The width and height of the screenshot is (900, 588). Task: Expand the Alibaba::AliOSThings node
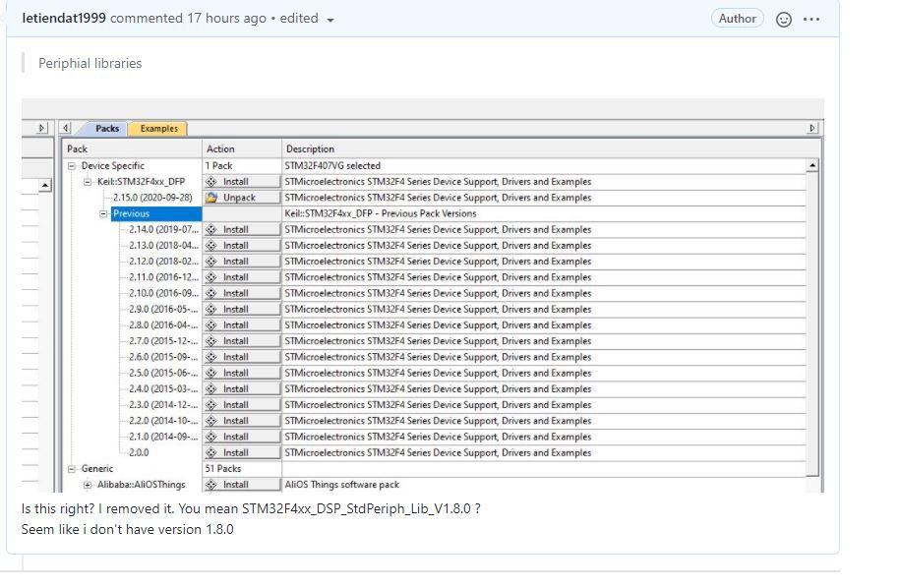(x=88, y=485)
